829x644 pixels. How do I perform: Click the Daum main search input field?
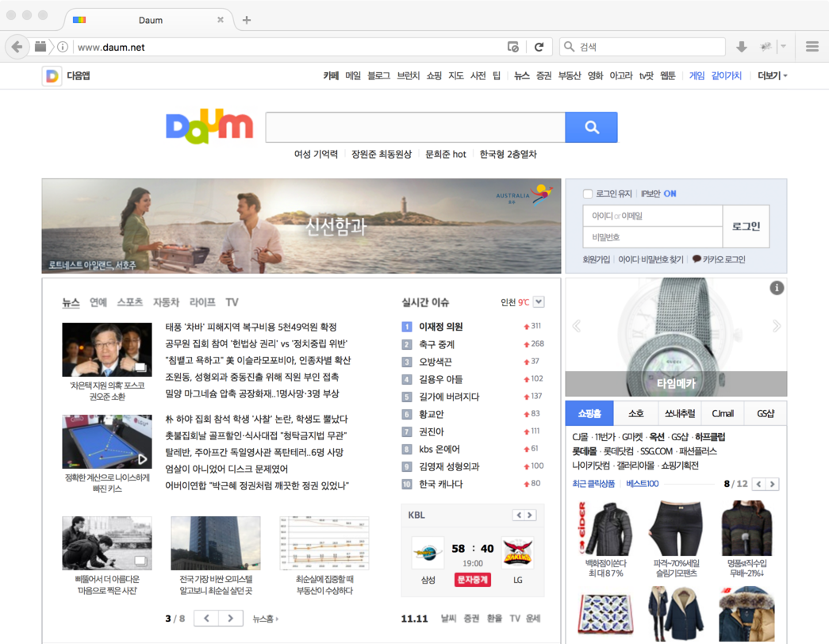415,128
